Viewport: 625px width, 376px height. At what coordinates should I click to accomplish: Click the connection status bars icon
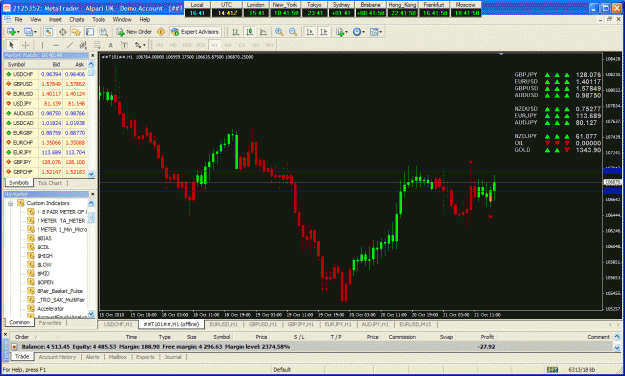pyautogui.click(x=552, y=370)
